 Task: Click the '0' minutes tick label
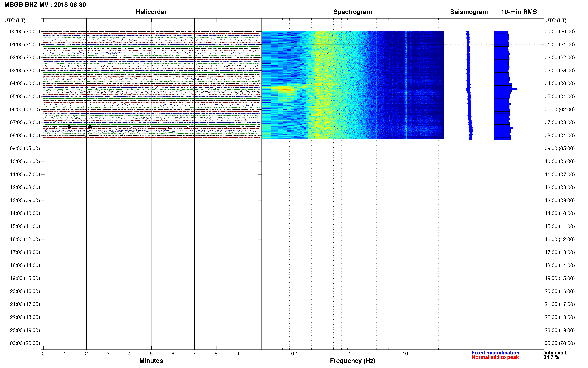43,354
